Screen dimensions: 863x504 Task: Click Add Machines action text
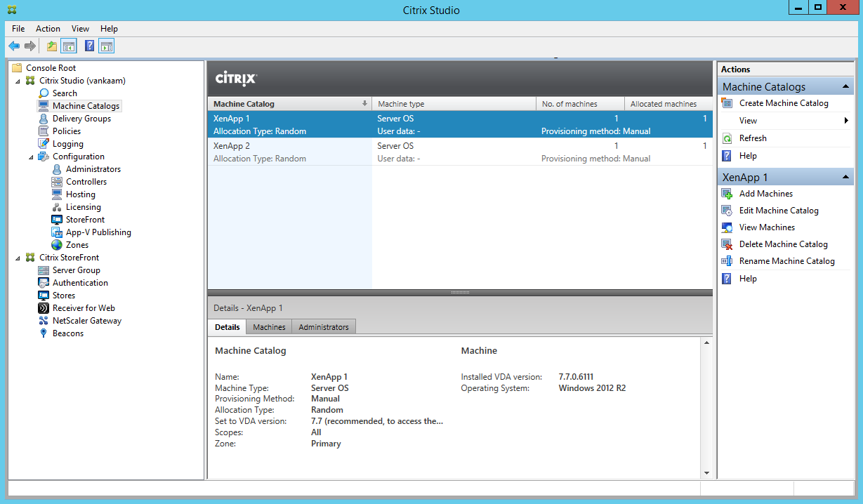tap(766, 194)
